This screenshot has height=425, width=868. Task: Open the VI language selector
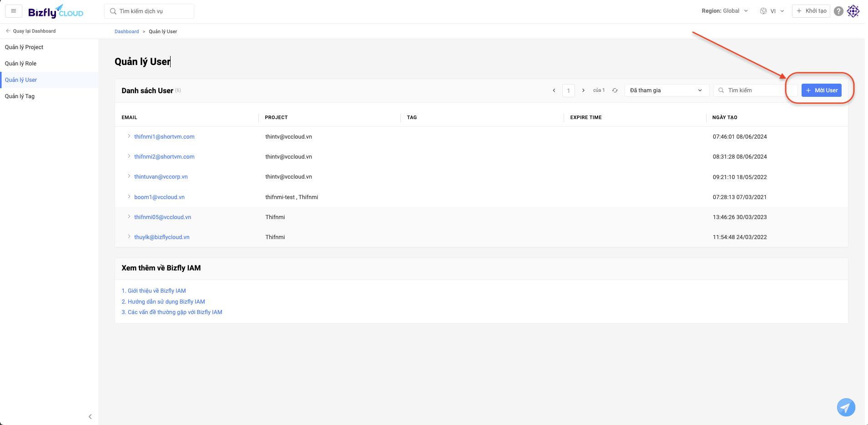tap(772, 11)
